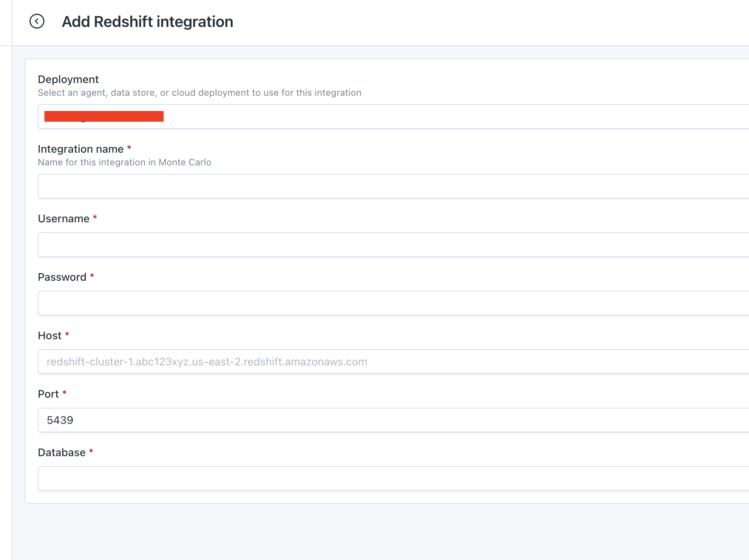The width and height of the screenshot is (749, 560).
Task: Click the deployment helper text about agent selection
Action: (x=199, y=93)
